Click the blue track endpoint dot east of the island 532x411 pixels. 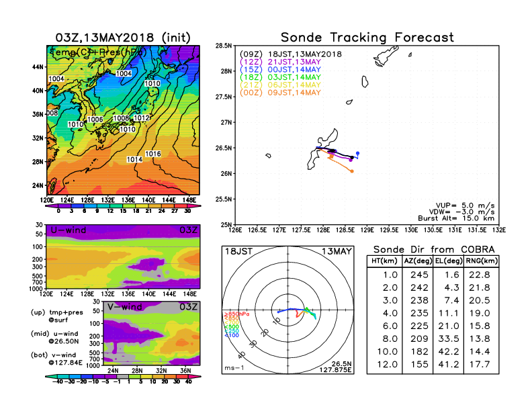coord(357,153)
